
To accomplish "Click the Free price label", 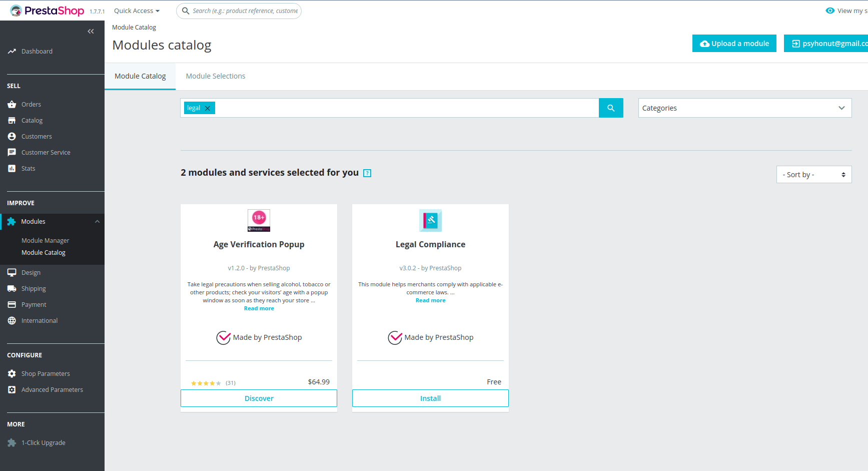I will (494, 382).
